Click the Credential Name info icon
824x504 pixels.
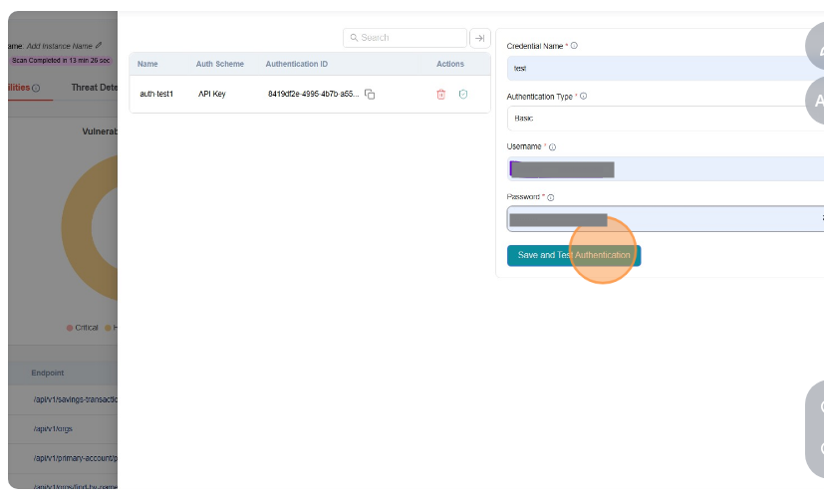click(574, 46)
